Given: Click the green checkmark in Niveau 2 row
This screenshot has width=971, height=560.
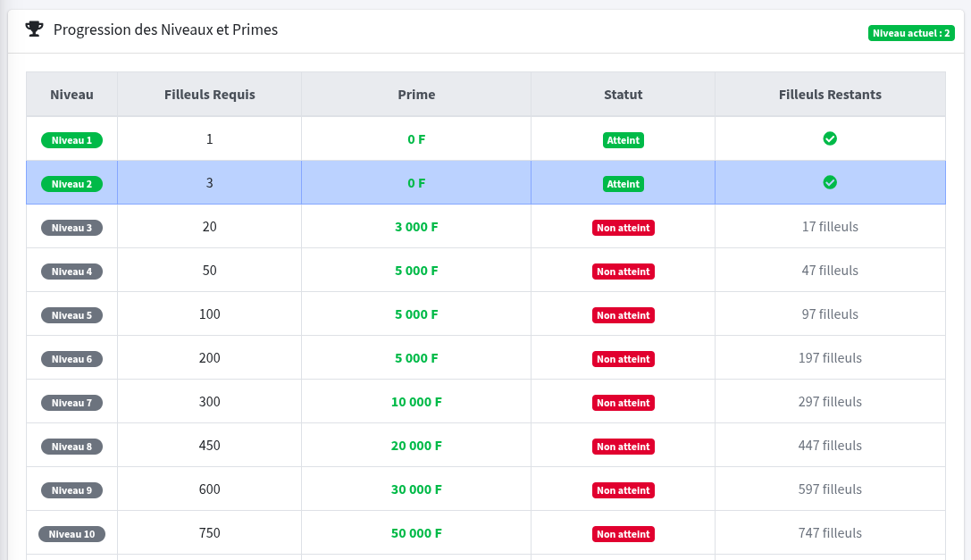Looking at the screenshot, I should coord(830,182).
